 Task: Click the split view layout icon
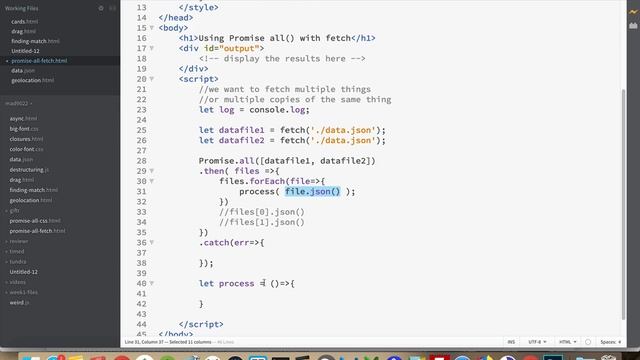point(113,8)
